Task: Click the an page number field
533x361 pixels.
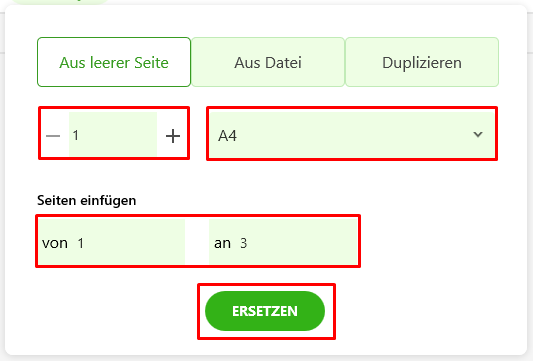Action: [283, 242]
